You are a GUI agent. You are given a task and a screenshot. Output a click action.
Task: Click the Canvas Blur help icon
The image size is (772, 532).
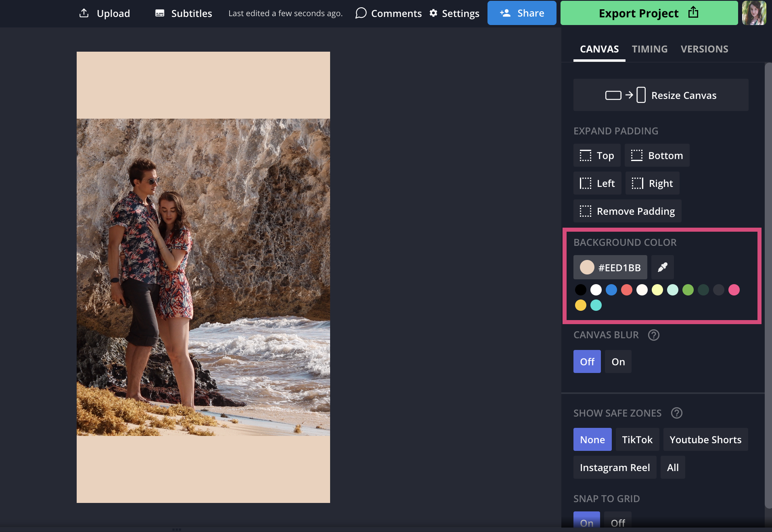[653, 335]
